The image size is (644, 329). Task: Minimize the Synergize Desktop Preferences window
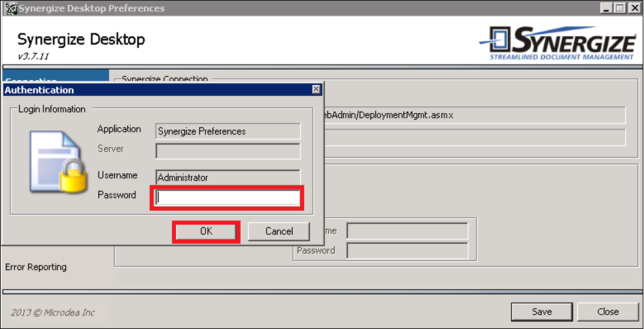click(607, 8)
